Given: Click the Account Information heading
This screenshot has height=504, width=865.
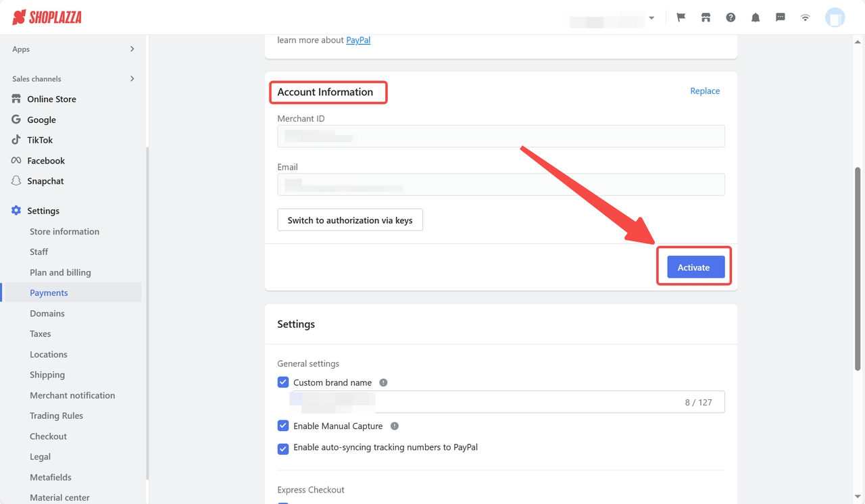Looking at the screenshot, I should 325,92.
